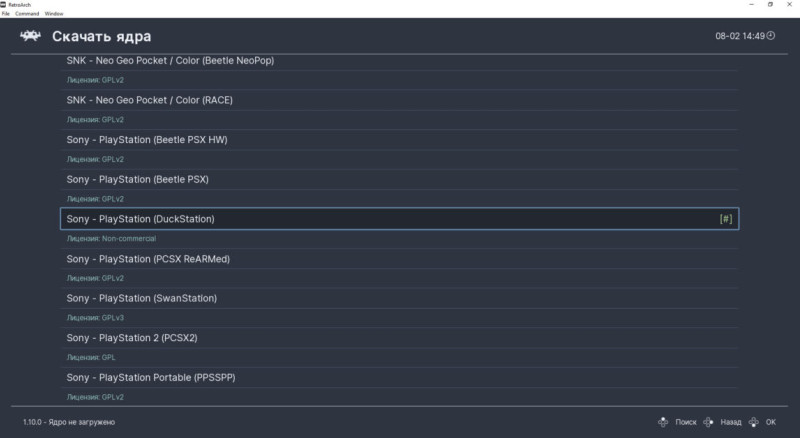Image resolution: width=800 pixels, height=438 pixels.
Task: Click the clock icon beside the time
Action: pos(771,36)
